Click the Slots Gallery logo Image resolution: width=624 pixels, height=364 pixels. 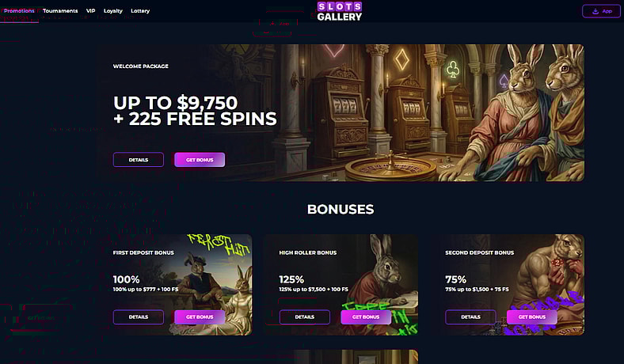coord(340,11)
